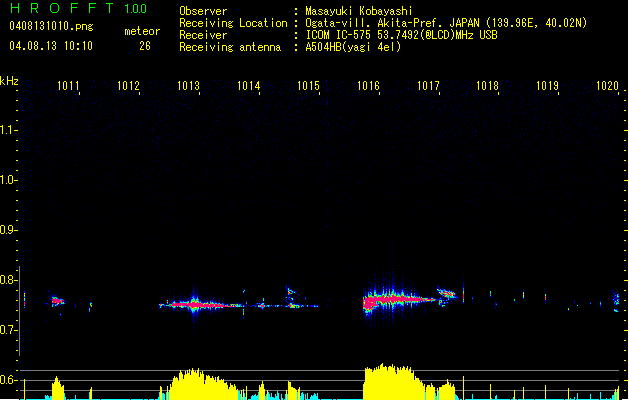This screenshot has width=629, height=400.
Task: Click the meteor label text
Action: (x=142, y=31)
